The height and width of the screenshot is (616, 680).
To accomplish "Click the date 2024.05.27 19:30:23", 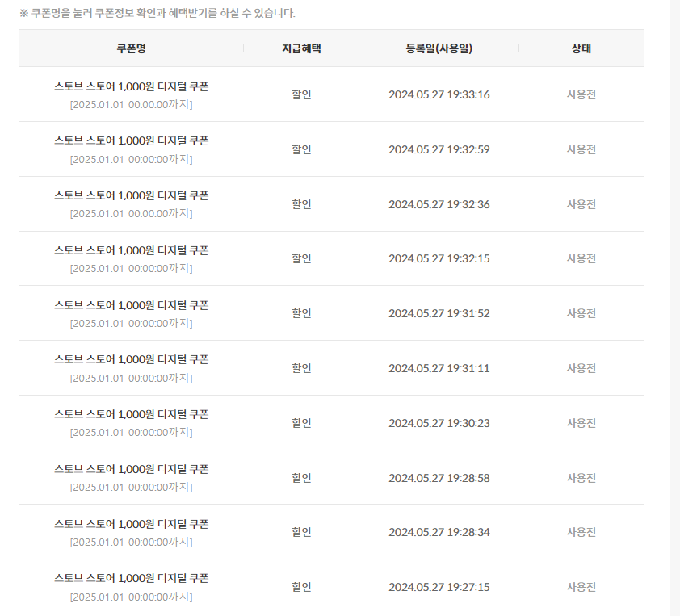I will (439, 423).
